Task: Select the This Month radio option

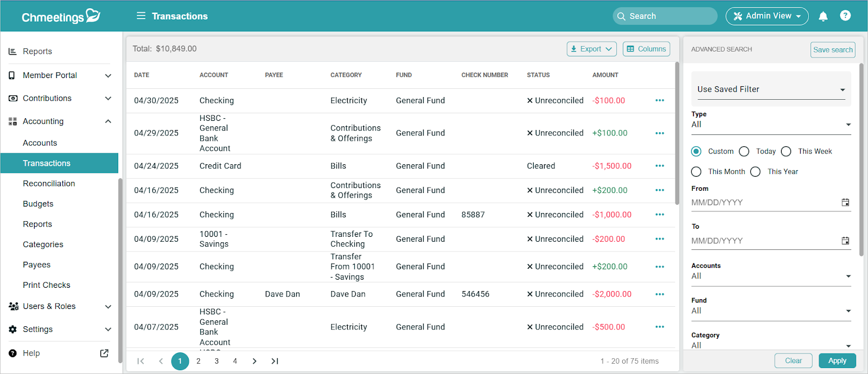Action: click(x=697, y=172)
